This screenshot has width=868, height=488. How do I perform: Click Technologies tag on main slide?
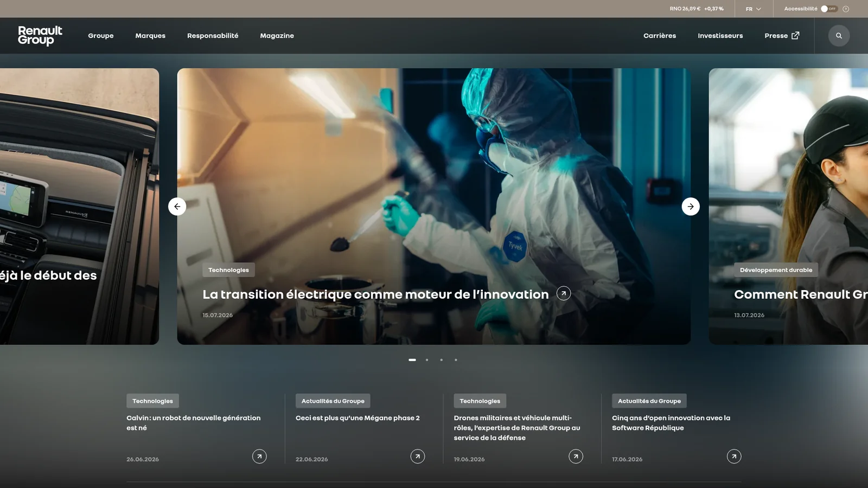(228, 270)
